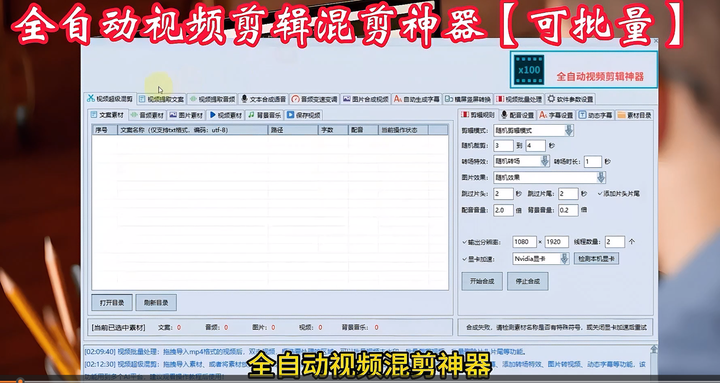Click the 配音音量 input field
The width and height of the screenshot is (720, 383).
point(503,210)
